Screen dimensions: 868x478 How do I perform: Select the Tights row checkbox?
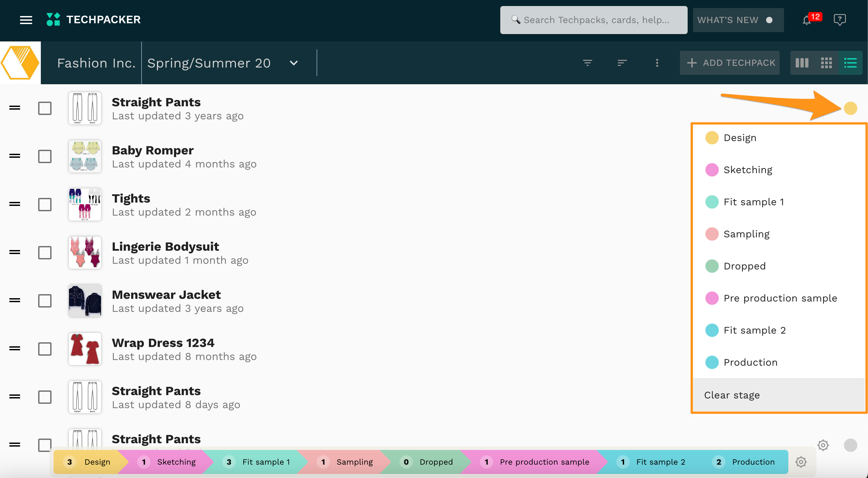click(45, 205)
